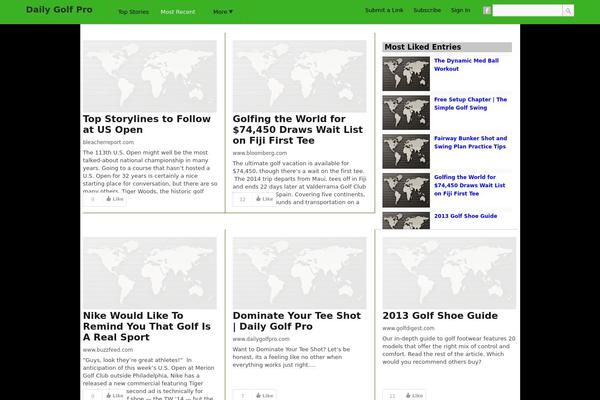Like the Golfing the World Fiji article
This screenshot has height=400, width=600.
click(x=264, y=199)
